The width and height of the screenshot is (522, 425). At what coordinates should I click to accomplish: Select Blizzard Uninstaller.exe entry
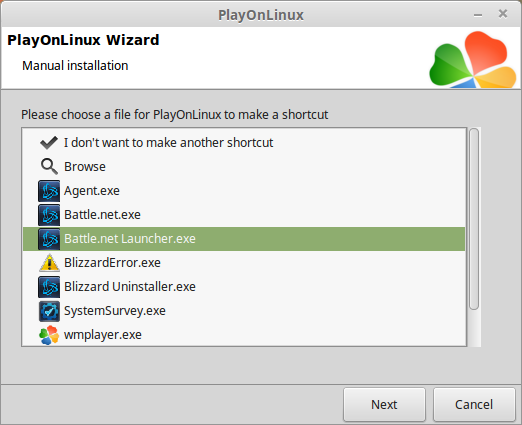coord(130,287)
